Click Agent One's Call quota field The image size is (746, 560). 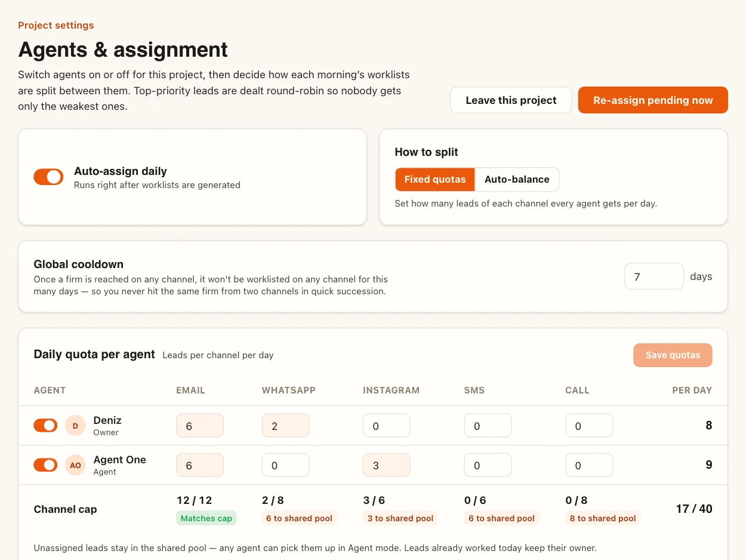pyautogui.click(x=590, y=465)
